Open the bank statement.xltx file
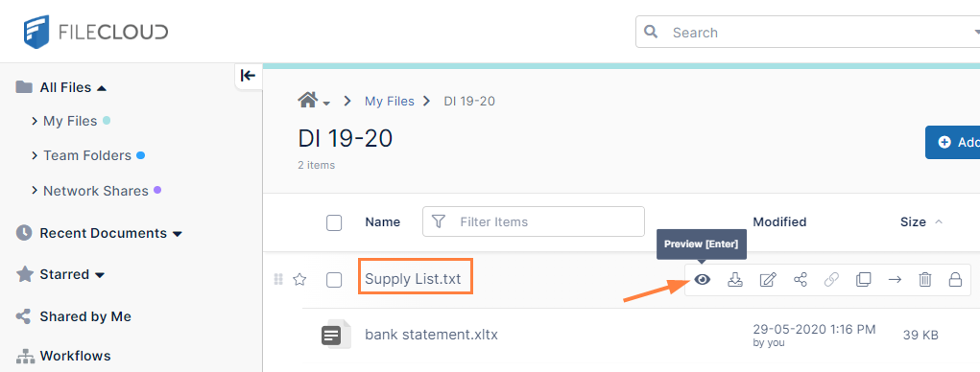Screen dimensions: 980x372 pyautogui.click(x=431, y=335)
